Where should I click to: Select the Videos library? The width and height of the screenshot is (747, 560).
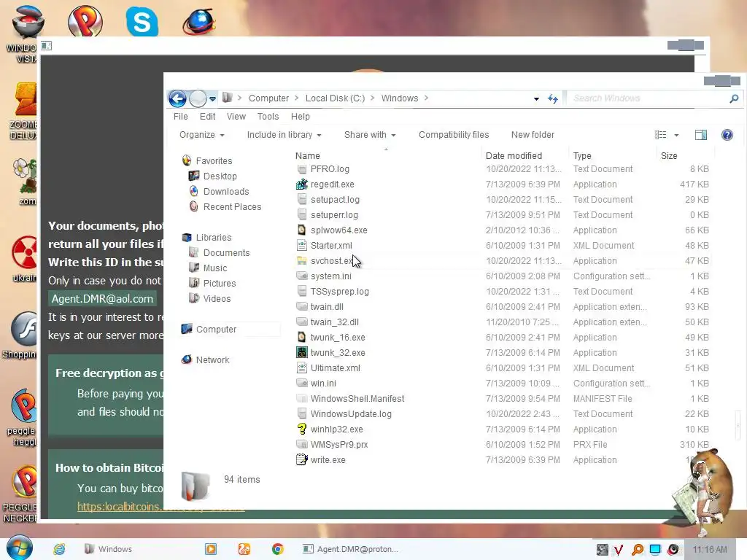pos(217,298)
